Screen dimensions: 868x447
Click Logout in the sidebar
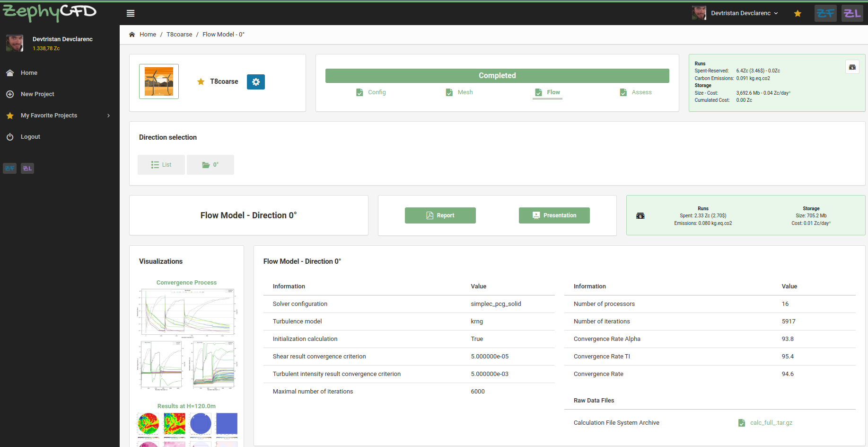click(x=30, y=137)
